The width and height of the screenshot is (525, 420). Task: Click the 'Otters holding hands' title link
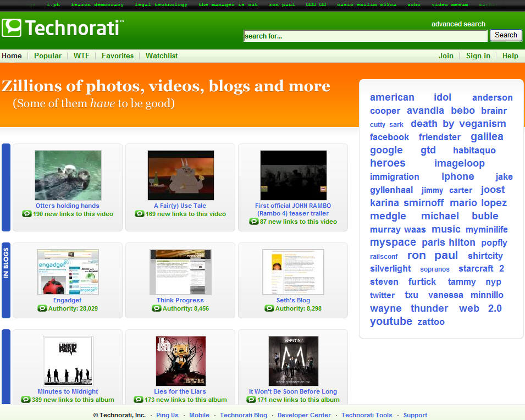coord(68,206)
